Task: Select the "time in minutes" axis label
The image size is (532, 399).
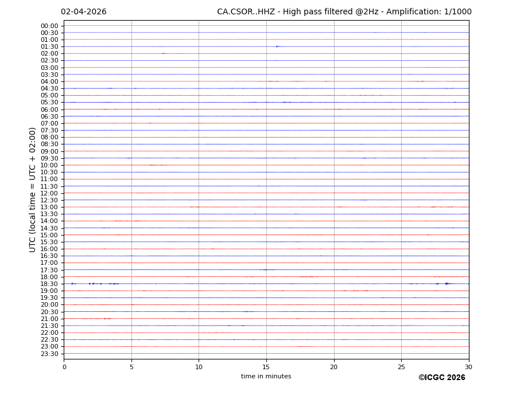Action: (266, 377)
